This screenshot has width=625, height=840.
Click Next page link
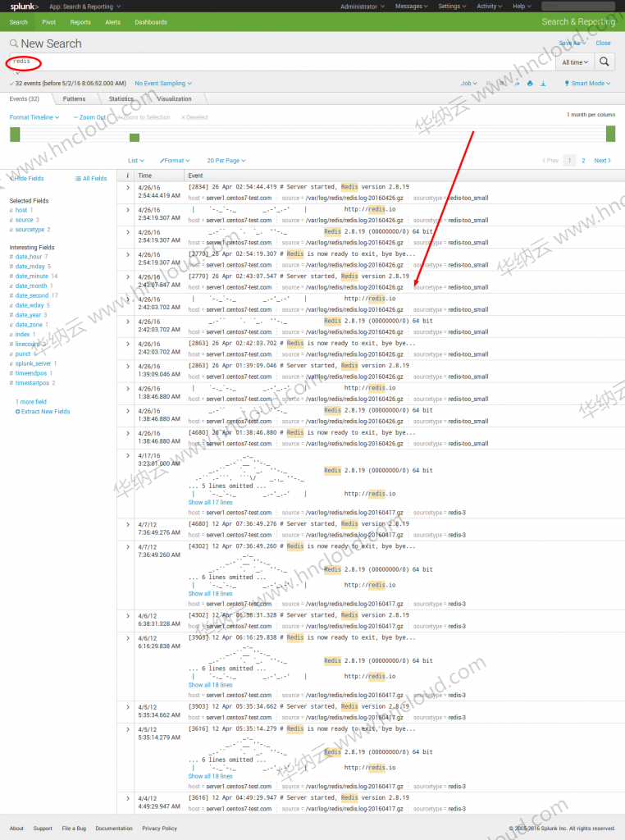coord(603,161)
